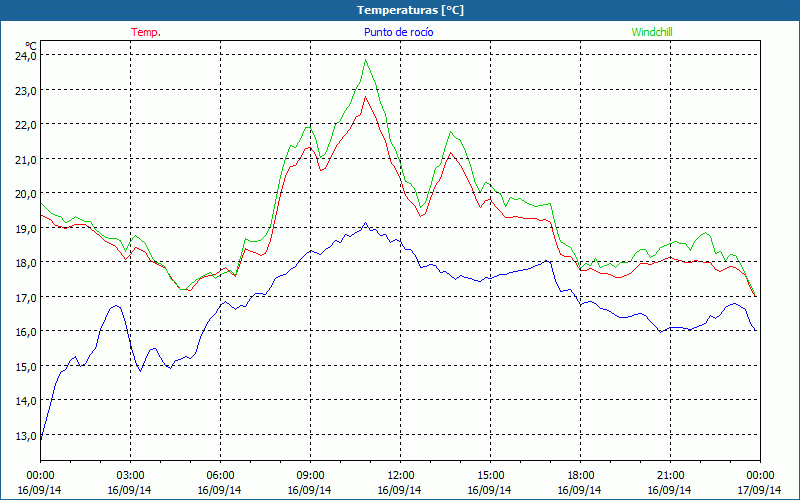This screenshot has width=800, height=500.
Task: Click the 09:00 time axis label
Action: coord(310,476)
